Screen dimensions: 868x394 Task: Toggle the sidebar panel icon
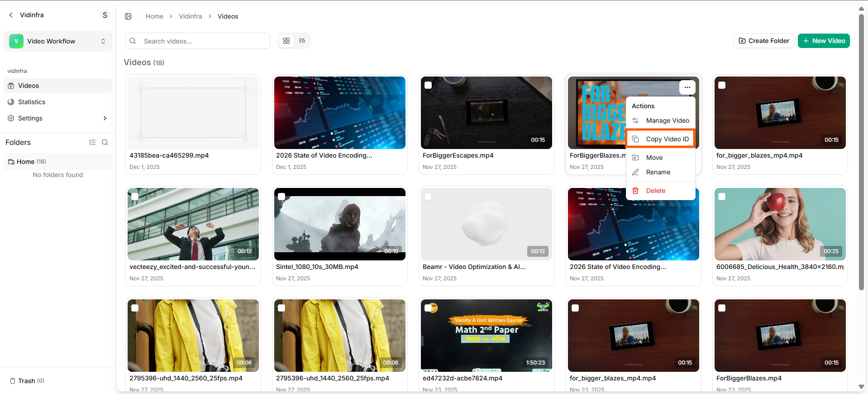[x=128, y=16]
